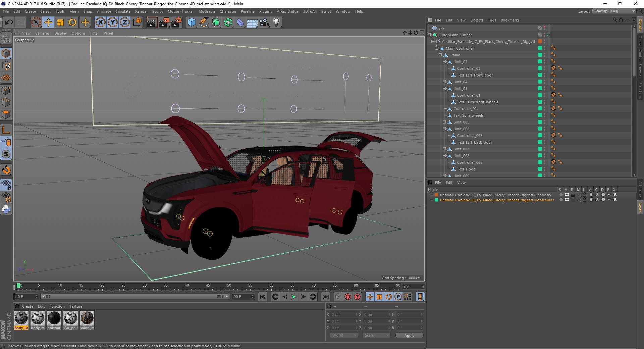Click the Undo arrow icon
Viewport: 644px width, 349px height.
[9, 22]
